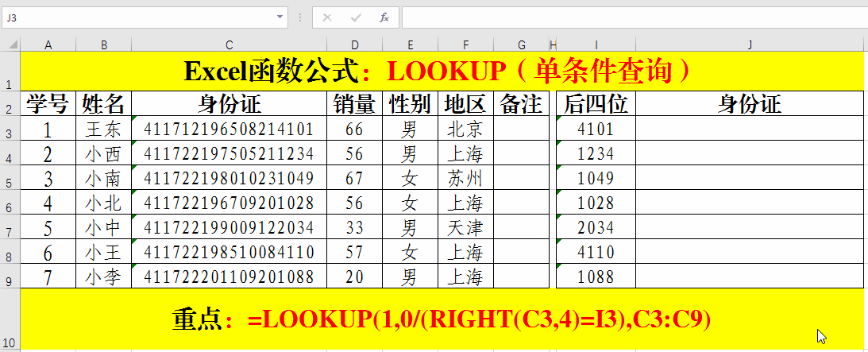868x352 pixels.
Task: Click the 身份证 header in column J
Action: click(x=750, y=103)
